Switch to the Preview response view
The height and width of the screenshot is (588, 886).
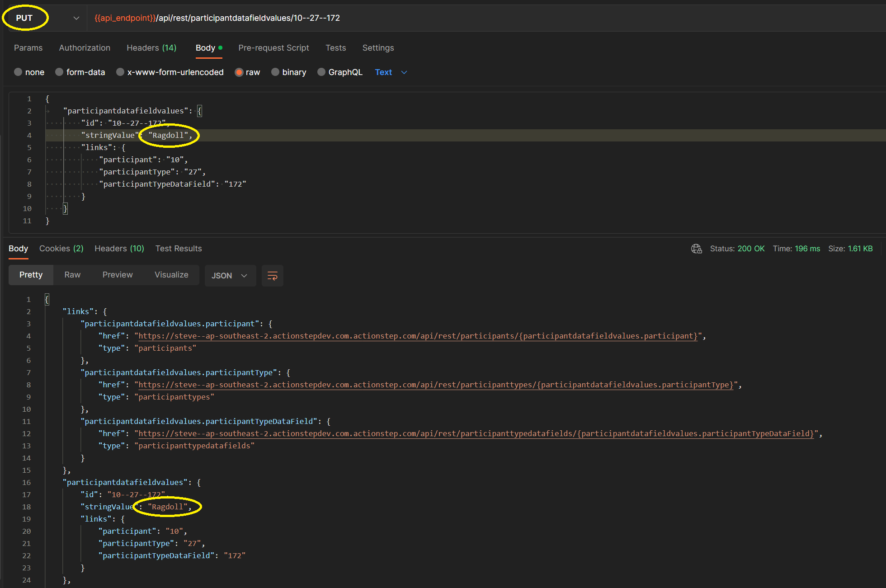tap(118, 275)
